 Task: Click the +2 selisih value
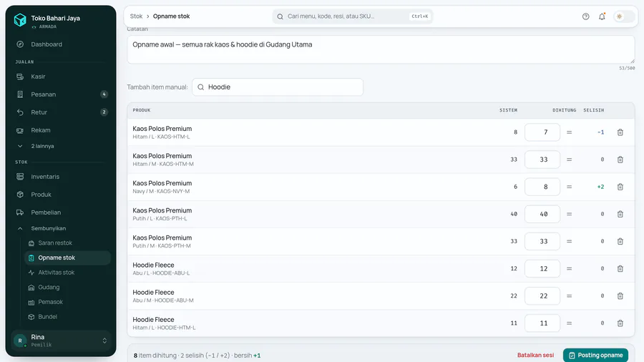(x=600, y=187)
